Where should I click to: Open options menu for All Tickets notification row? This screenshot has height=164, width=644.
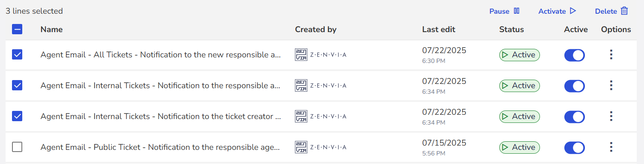coord(611,55)
